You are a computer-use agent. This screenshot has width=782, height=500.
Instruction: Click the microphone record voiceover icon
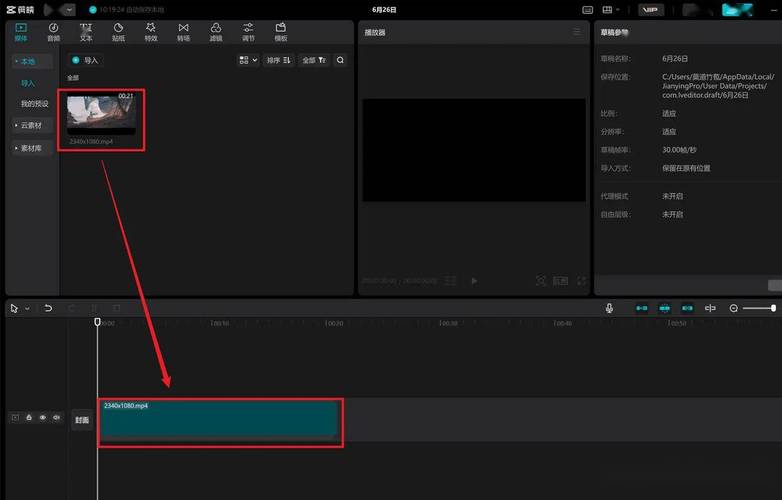tap(609, 308)
